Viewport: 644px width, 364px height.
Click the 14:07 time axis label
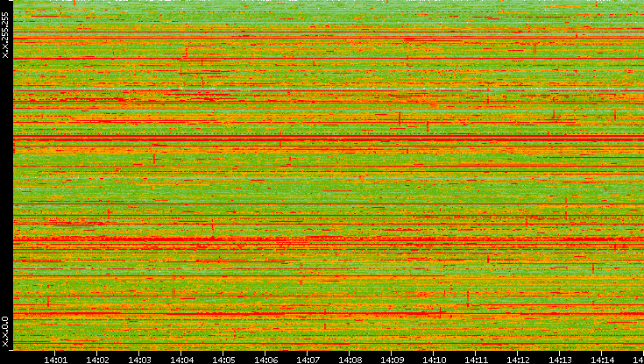click(x=308, y=360)
